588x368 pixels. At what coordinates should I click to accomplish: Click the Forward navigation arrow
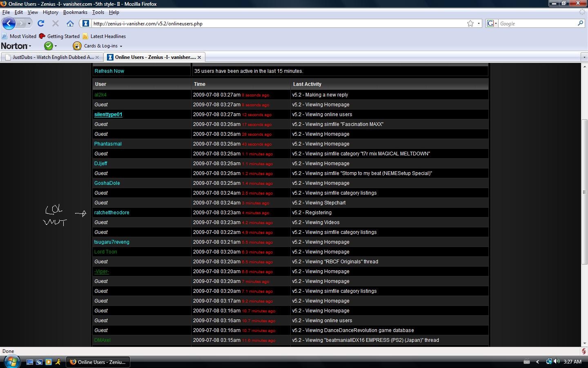point(22,23)
